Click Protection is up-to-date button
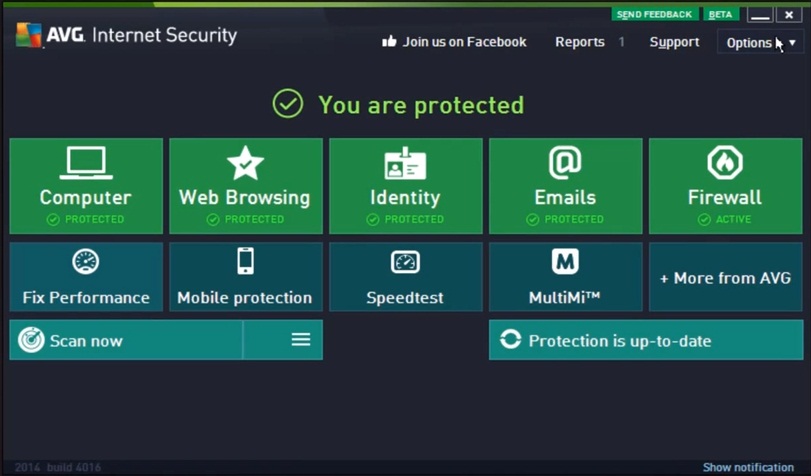Image resolution: width=811 pixels, height=476 pixels. click(646, 340)
